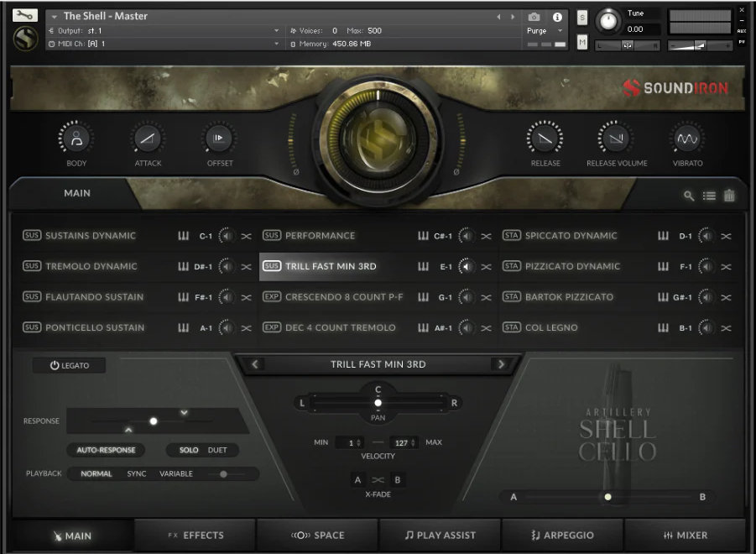Open the PLAY ASSIST tab
This screenshot has width=756, height=554.
(x=440, y=535)
